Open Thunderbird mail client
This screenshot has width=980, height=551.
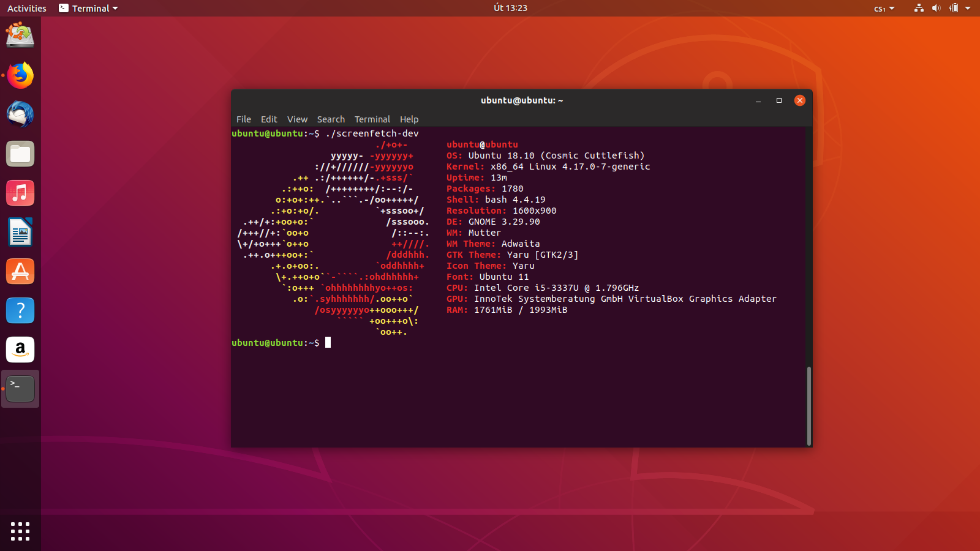click(x=20, y=114)
